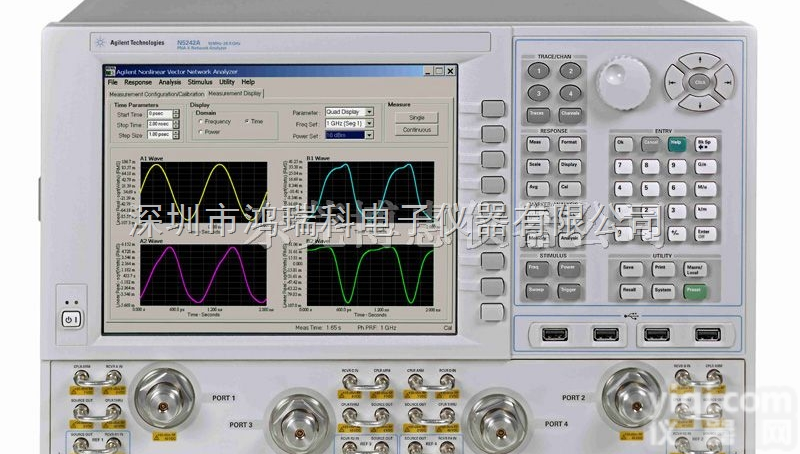Open the File menu
This screenshot has width=800, height=454.
pos(113,82)
